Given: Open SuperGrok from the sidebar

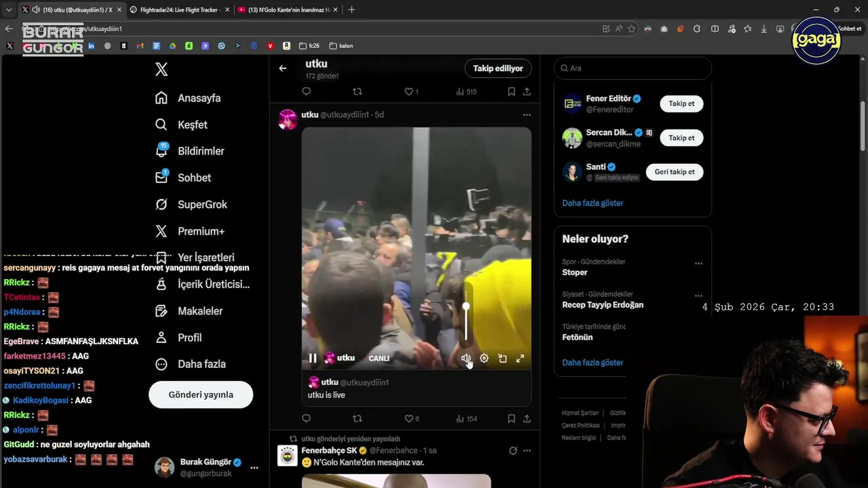Looking at the screenshot, I should click(191, 204).
